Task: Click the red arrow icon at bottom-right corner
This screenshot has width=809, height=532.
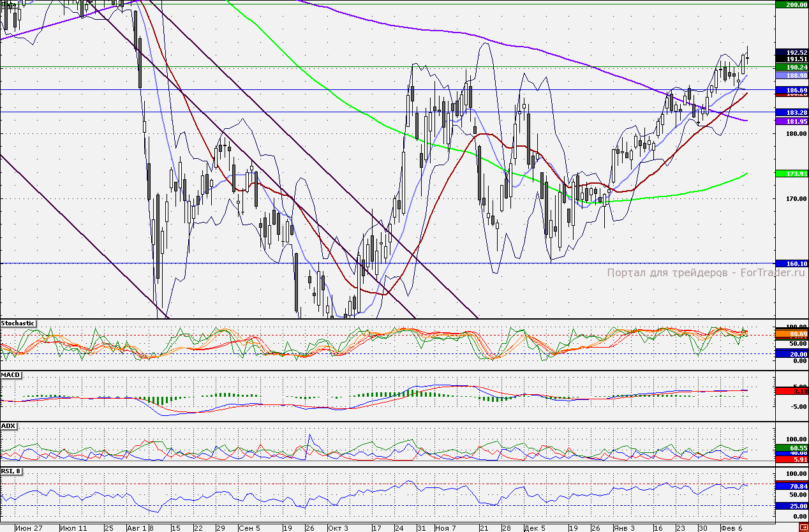Action: tap(803, 528)
